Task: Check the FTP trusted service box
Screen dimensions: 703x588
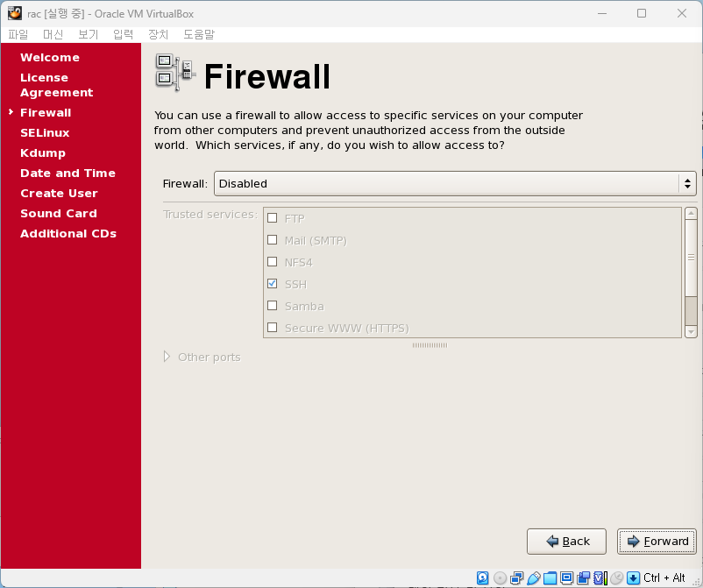Action: (272, 218)
